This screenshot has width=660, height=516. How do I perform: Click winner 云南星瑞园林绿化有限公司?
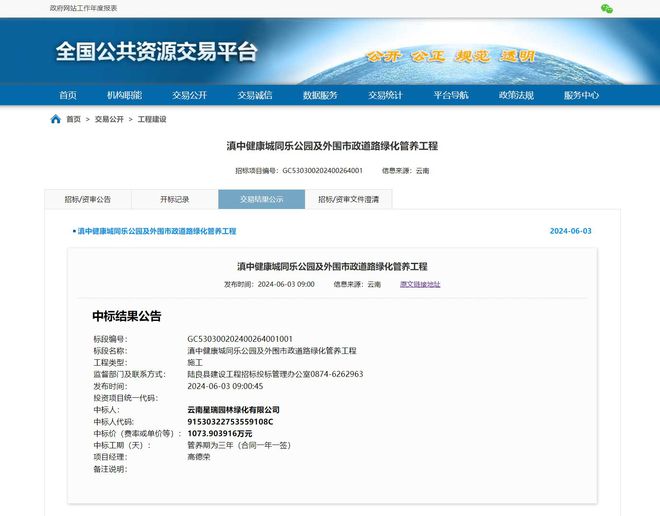click(233, 410)
